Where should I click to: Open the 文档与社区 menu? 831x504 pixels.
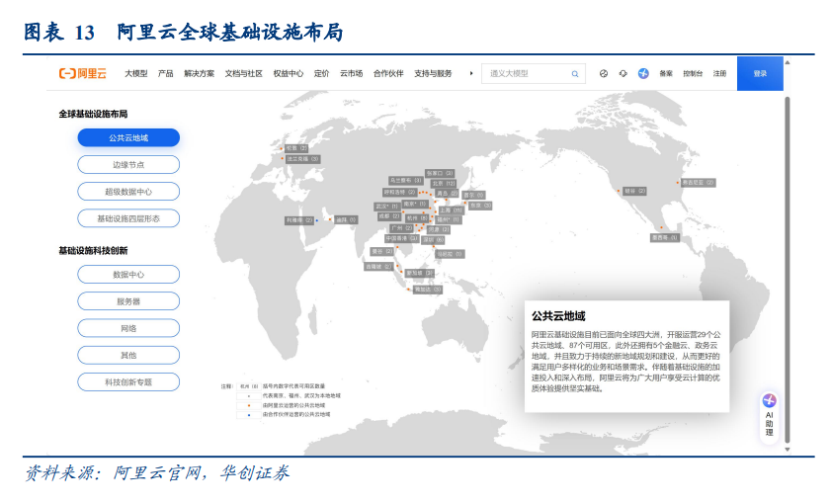244,73
